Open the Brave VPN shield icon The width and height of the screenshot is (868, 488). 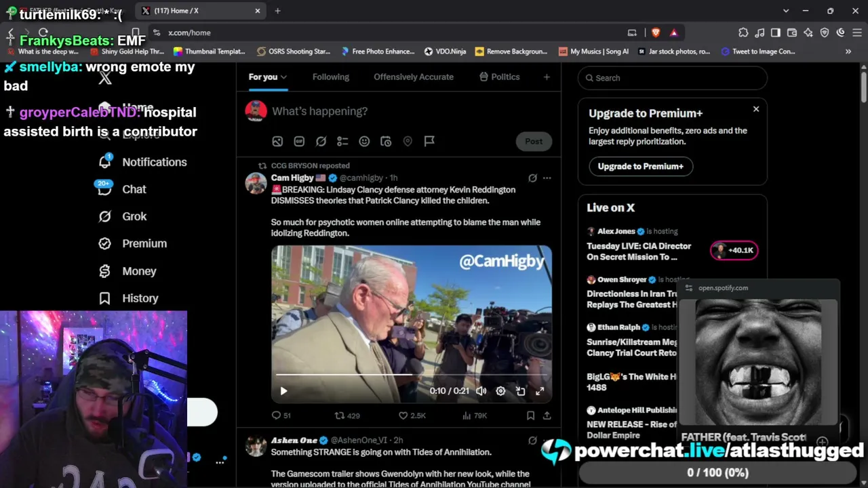(825, 33)
